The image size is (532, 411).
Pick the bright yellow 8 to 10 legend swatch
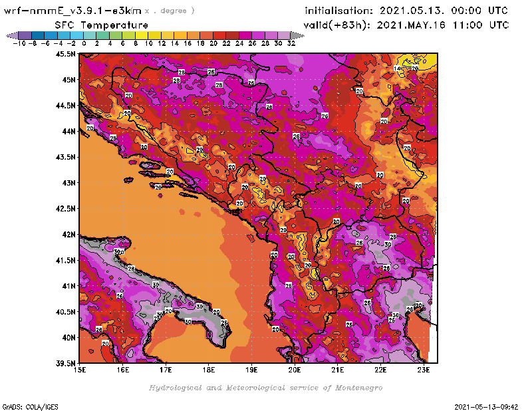(x=142, y=35)
